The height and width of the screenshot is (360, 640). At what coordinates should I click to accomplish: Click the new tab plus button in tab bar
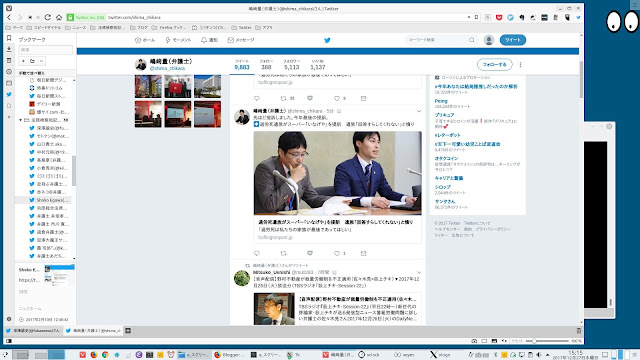click(128, 331)
